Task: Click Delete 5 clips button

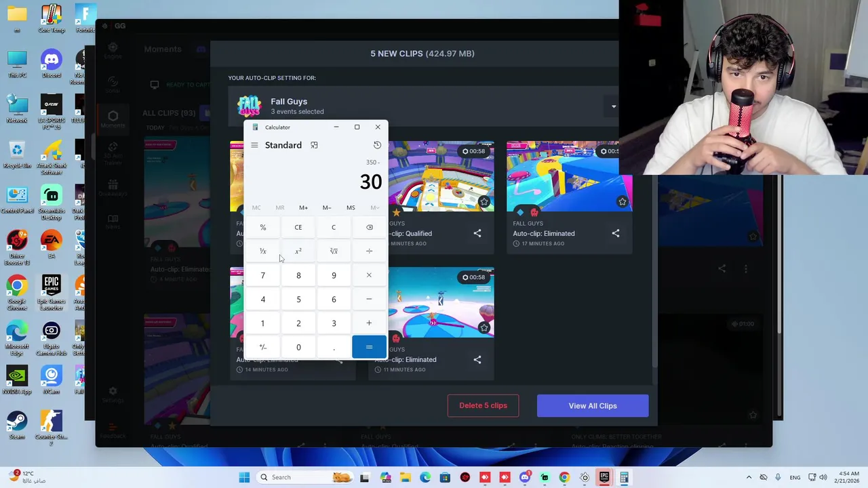Action: (x=483, y=405)
